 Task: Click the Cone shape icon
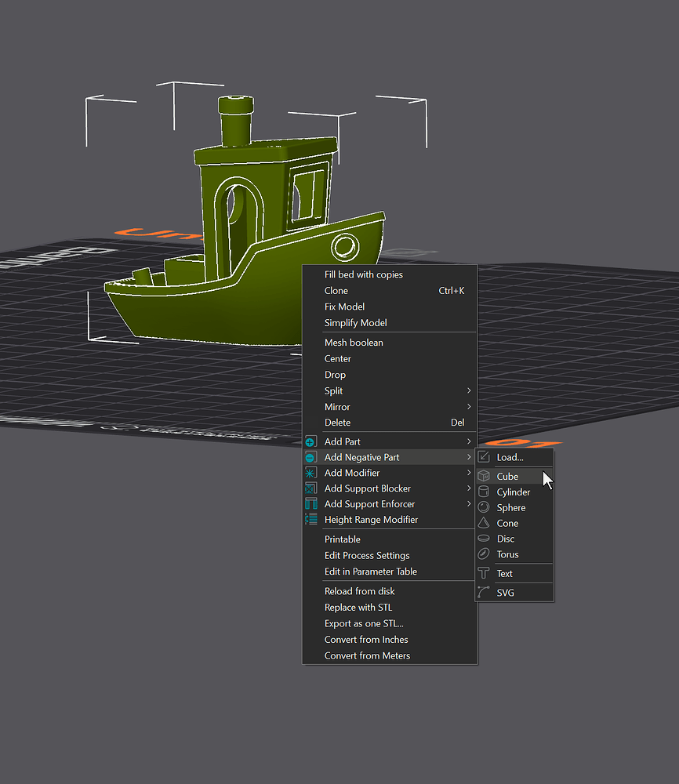click(484, 522)
